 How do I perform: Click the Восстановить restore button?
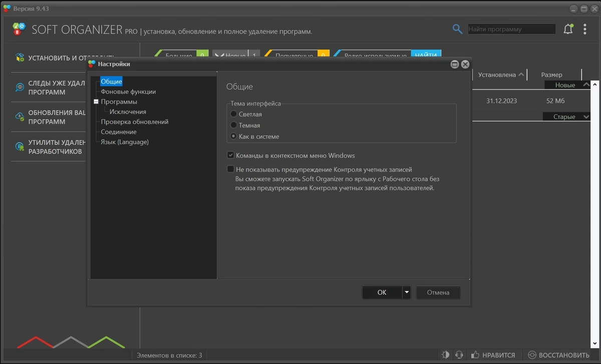coord(559,355)
